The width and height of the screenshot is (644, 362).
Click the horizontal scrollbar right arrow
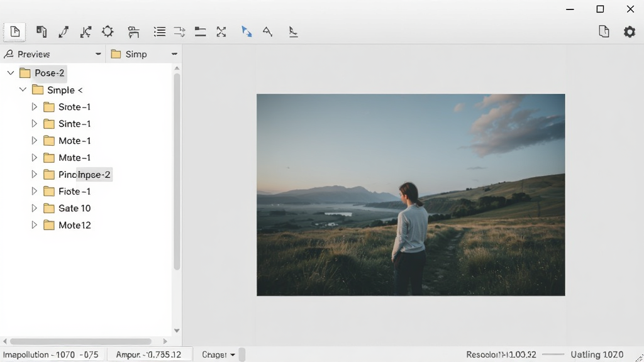tap(165, 341)
